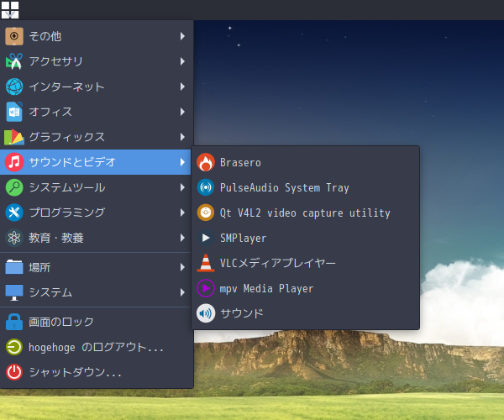Expand the 教育・教養 submenu arrow
This screenshot has width=504, height=420.
point(182,238)
